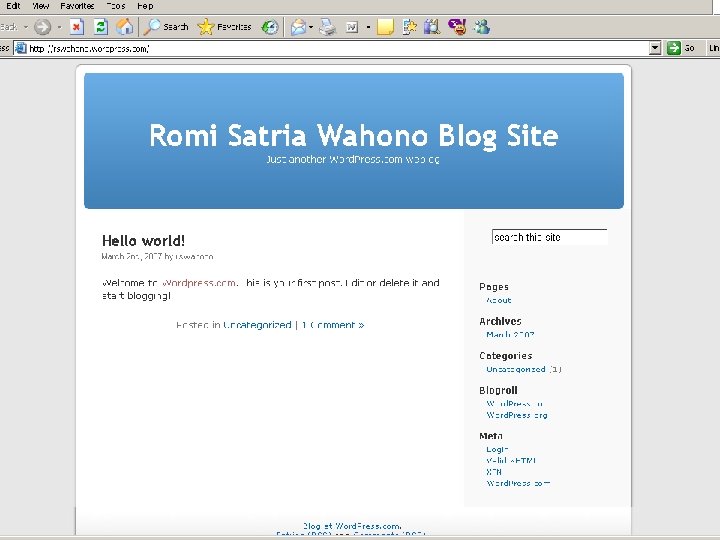Follow the WordPress.com link in post
Image resolution: width=720 pixels, height=540 pixels.
click(x=199, y=283)
